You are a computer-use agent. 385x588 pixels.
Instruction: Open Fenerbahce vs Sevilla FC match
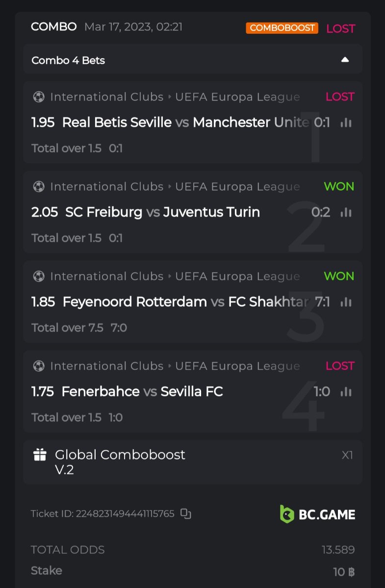click(x=142, y=392)
